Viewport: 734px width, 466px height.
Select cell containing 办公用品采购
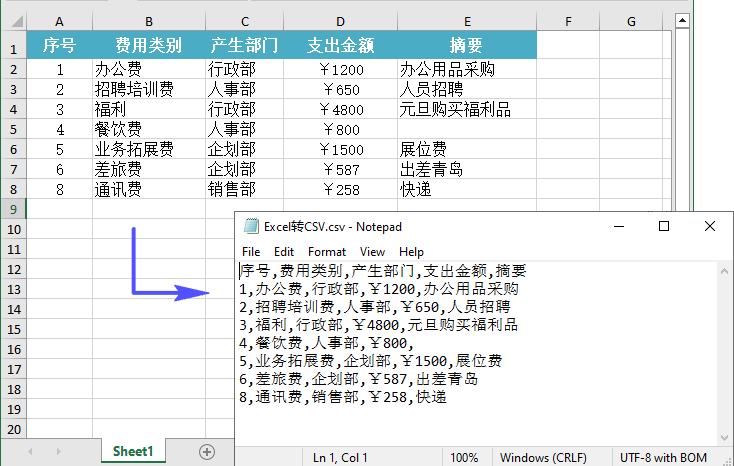(467, 69)
